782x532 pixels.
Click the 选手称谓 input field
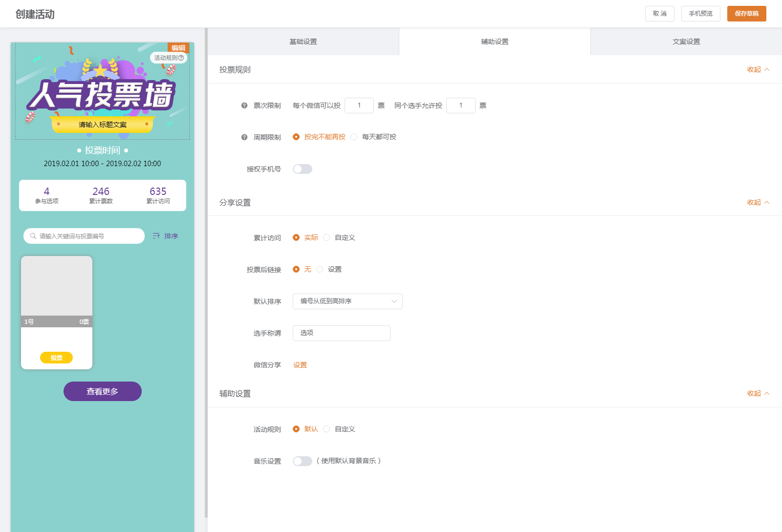click(x=341, y=333)
